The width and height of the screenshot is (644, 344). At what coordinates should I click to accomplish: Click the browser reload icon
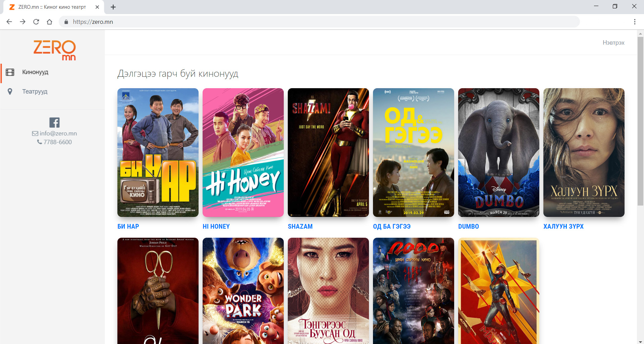pyautogui.click(x=36, y=22)
